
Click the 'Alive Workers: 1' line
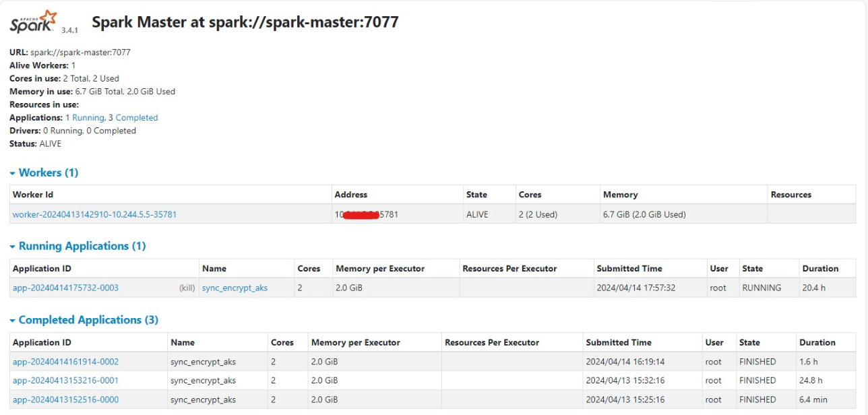(42, 65)
